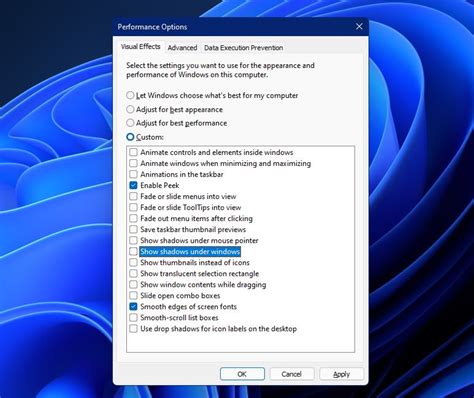Click the Performance Options title text

tap(152, 27)
